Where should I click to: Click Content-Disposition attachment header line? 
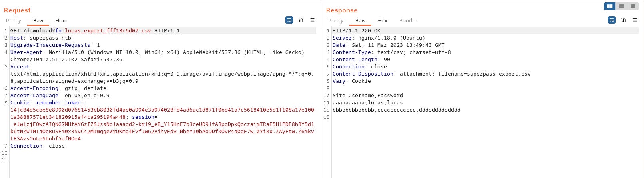pyautogui.click(x=432, y=74)
